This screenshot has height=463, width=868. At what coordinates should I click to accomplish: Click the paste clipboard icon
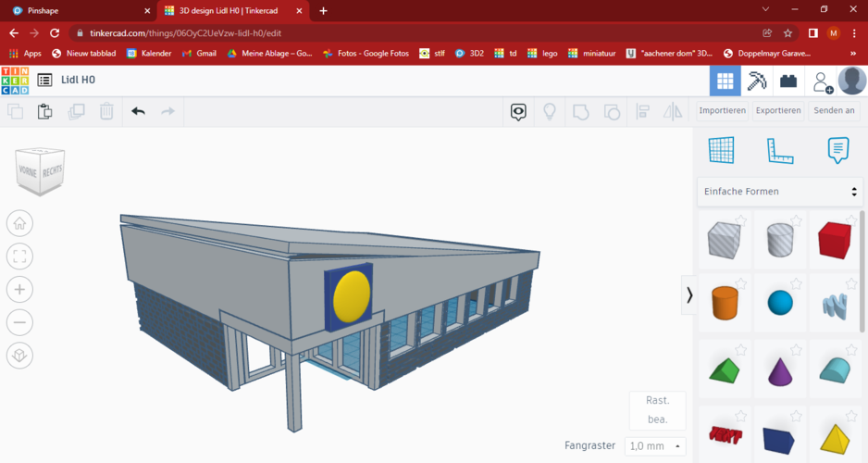click(44, 111)
